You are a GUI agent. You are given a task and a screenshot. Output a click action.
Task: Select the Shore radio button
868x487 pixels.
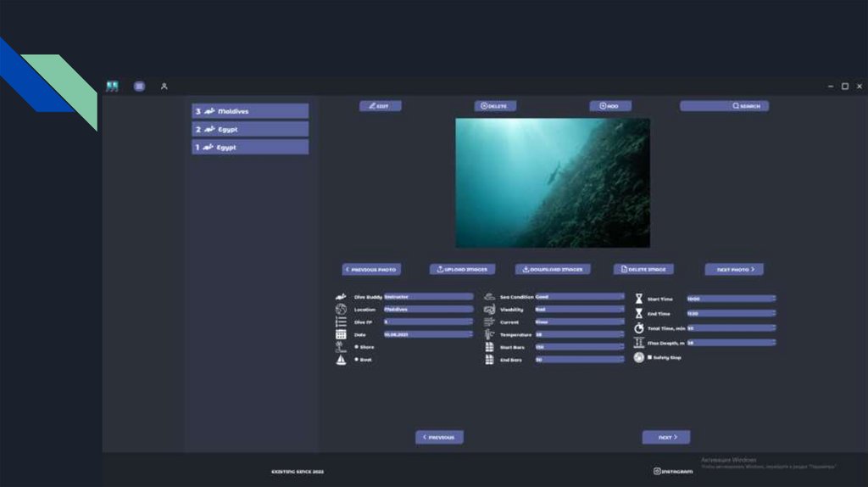coord(357,347)
